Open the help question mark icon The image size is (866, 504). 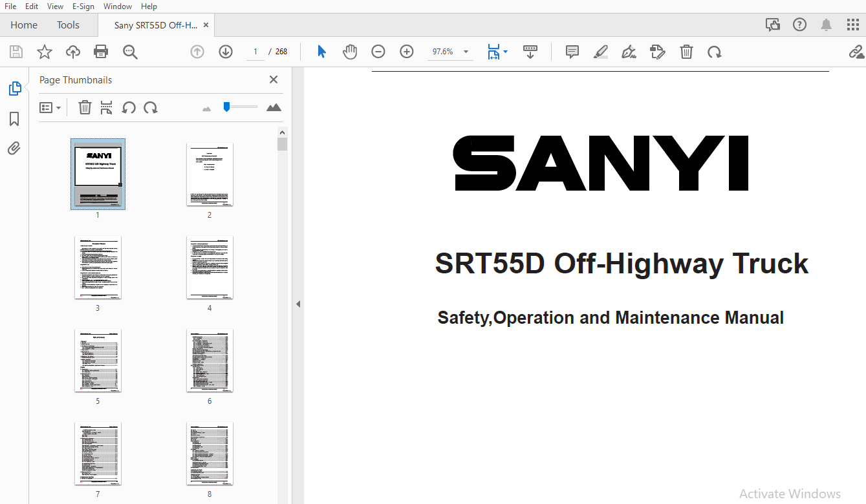click(800, 25)
